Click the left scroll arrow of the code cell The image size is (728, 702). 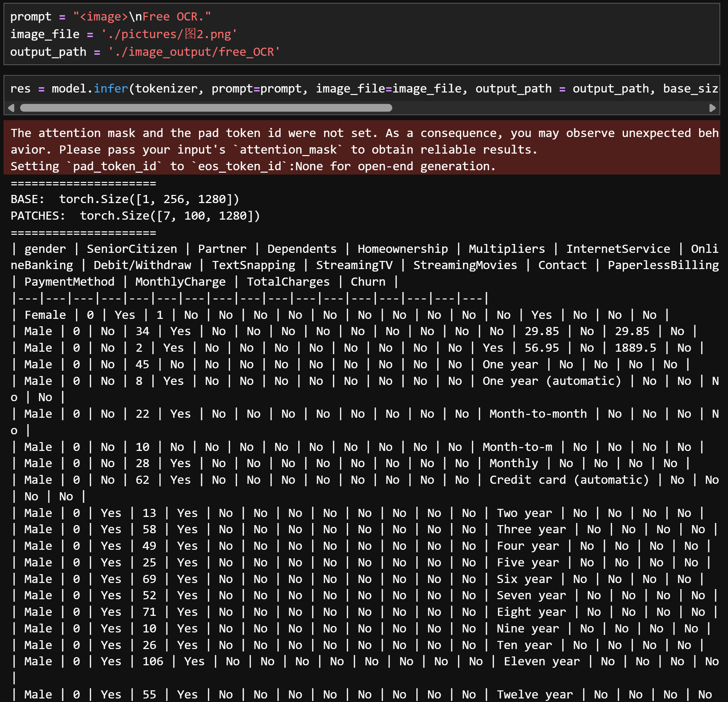[11, 108]
